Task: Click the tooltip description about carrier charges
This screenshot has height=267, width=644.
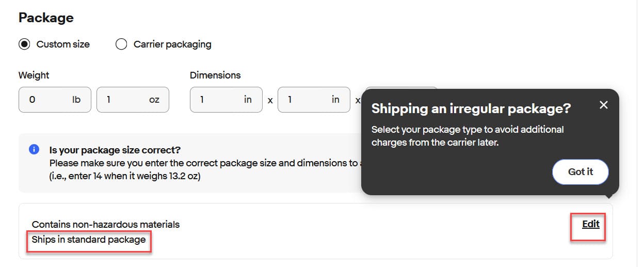Action: pos(467,136)
